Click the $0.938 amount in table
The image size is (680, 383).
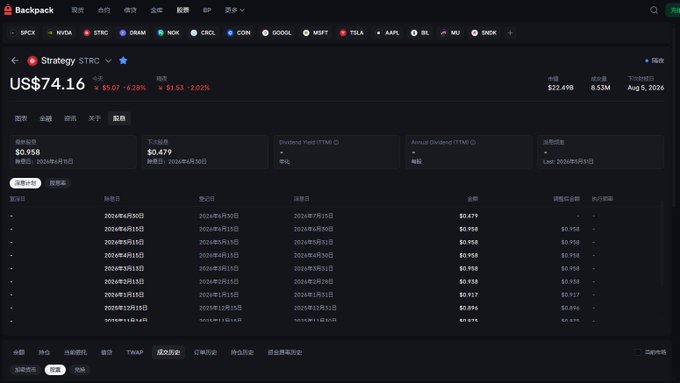pyautogui.click(x=468, y=282)
